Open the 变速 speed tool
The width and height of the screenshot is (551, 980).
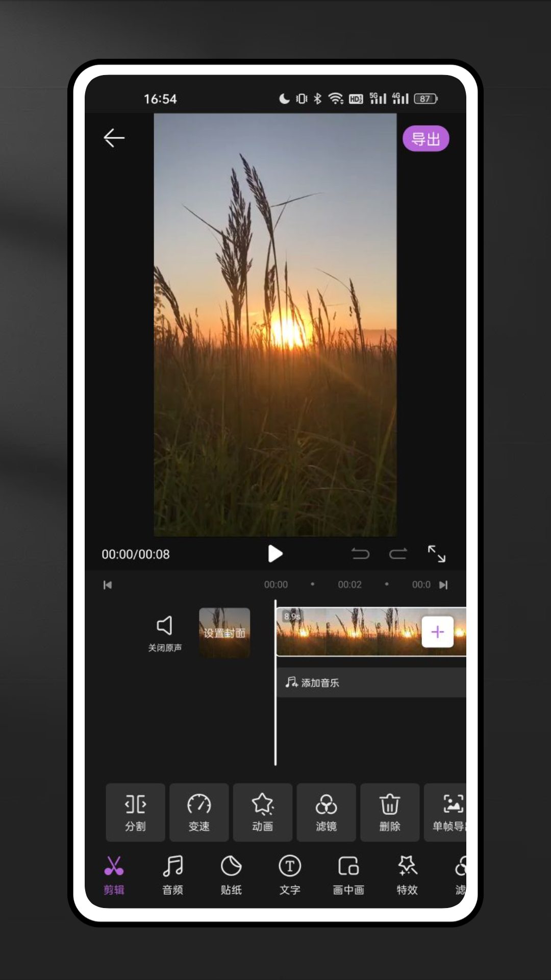point(199,813)
